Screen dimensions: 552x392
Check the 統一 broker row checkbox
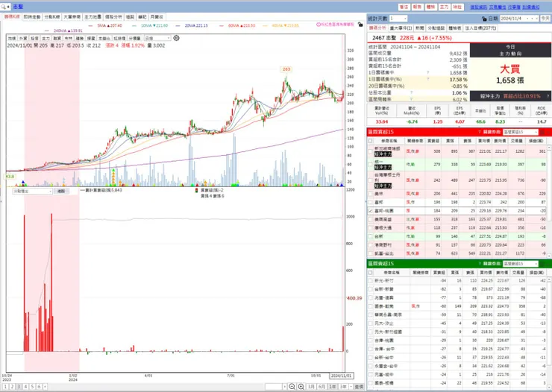[x=370, y=164]
